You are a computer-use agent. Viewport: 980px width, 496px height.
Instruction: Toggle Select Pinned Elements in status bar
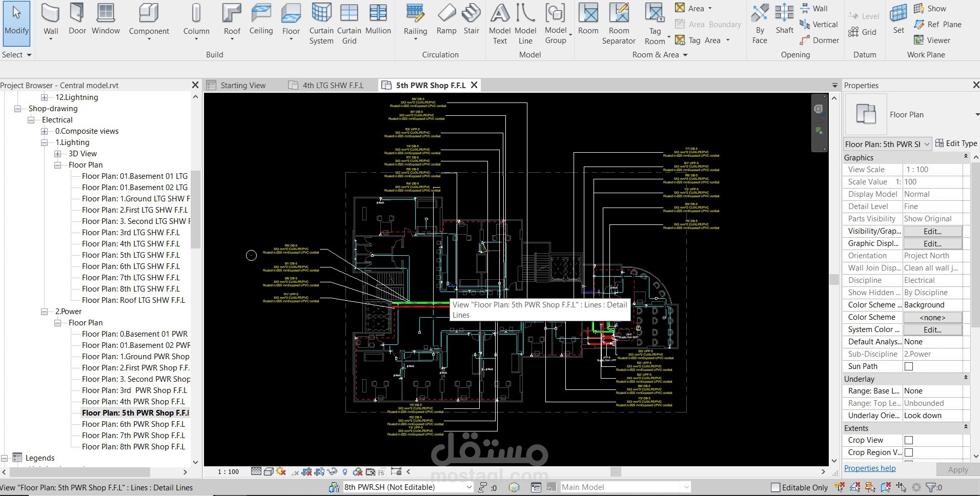tap(870, 487)
